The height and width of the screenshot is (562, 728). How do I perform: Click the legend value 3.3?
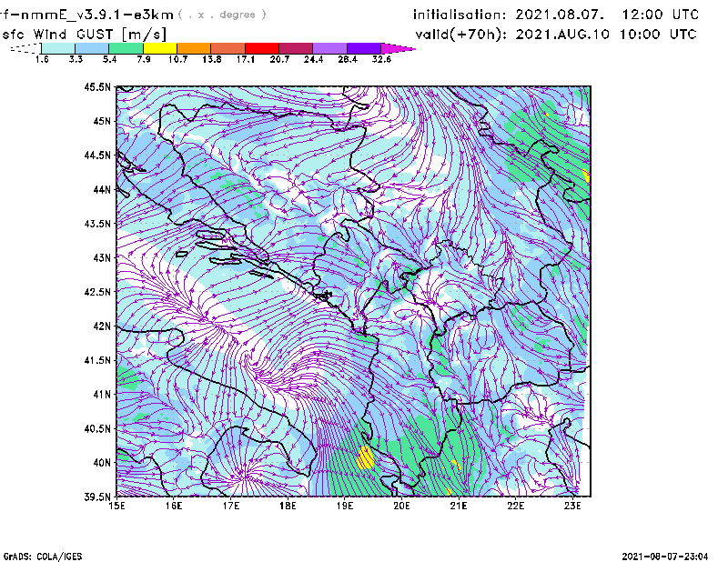tap(76, 59)
